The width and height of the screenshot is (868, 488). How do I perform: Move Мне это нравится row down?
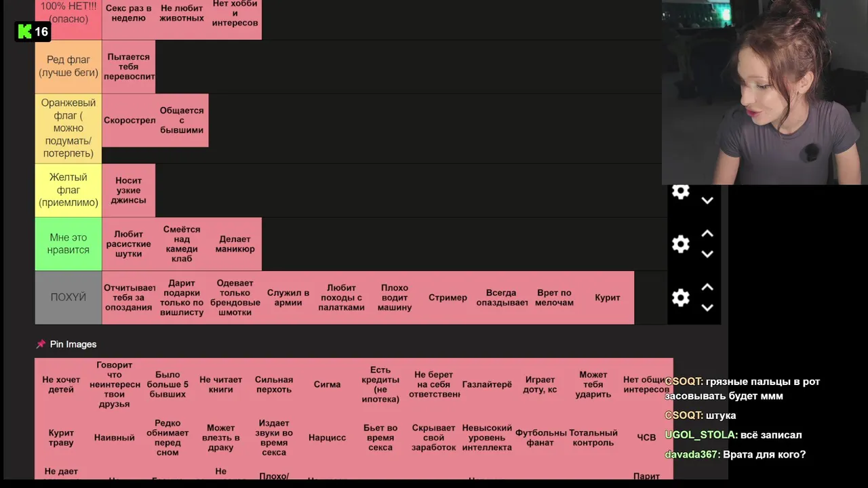[707, 254]
